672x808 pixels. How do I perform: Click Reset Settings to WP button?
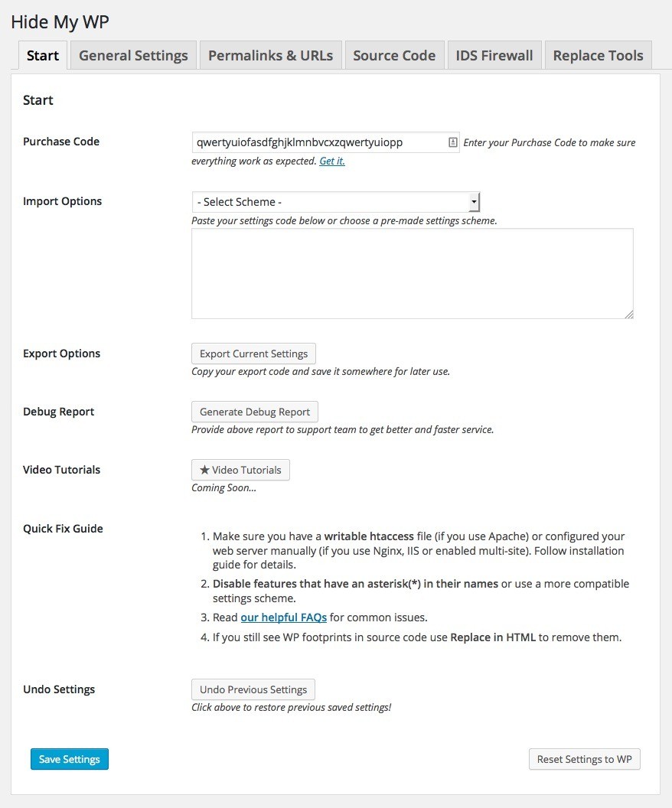pos(584,759)
